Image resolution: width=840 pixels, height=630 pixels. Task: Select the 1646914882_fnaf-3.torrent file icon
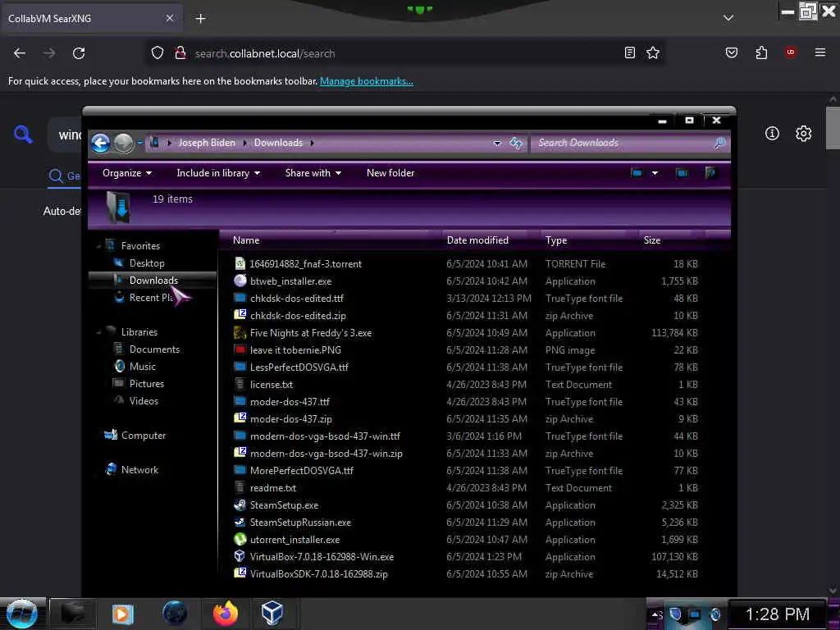240,263
